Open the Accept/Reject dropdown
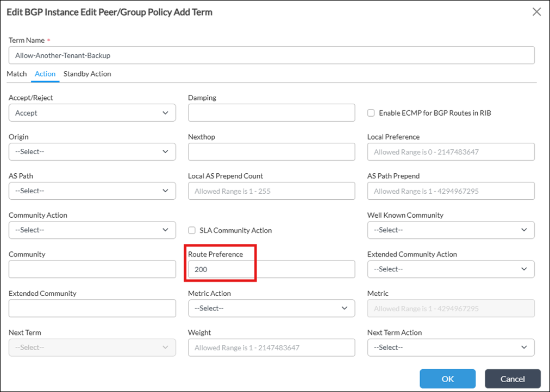 [92, 113]
